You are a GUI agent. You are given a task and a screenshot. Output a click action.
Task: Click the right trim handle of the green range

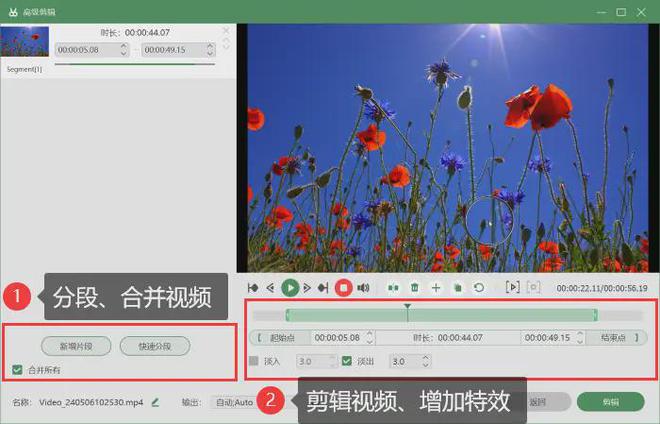pos(596,315)
